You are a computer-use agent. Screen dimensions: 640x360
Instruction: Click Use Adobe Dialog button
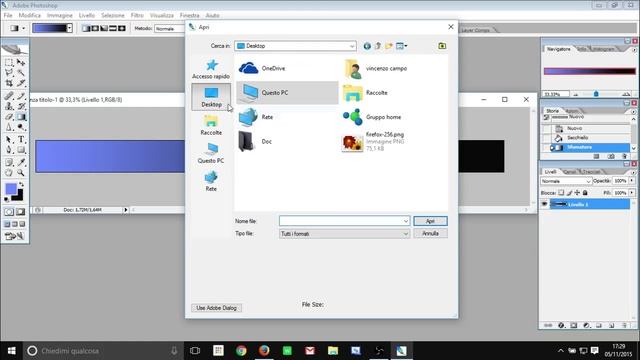point(216,308)
